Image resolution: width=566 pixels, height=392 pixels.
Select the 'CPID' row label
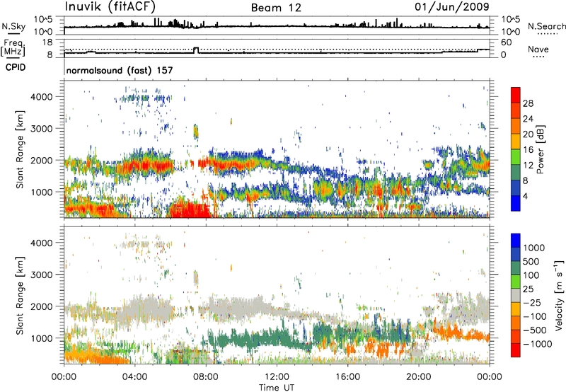(x=16, y=67)
